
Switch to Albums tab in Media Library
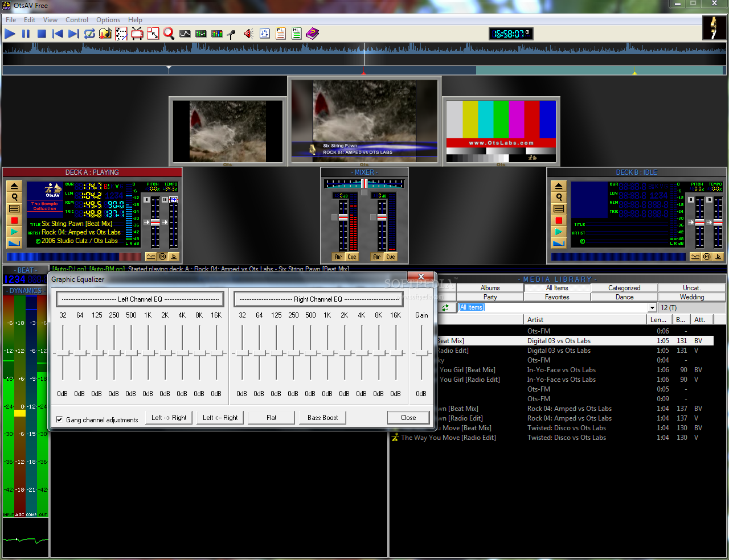point(490,288)
